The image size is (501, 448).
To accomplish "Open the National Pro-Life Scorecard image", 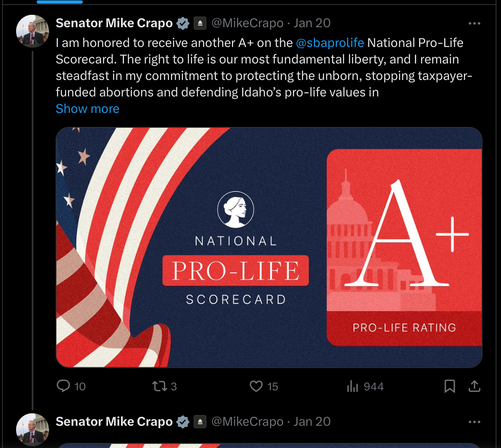I will pos(269,247).
